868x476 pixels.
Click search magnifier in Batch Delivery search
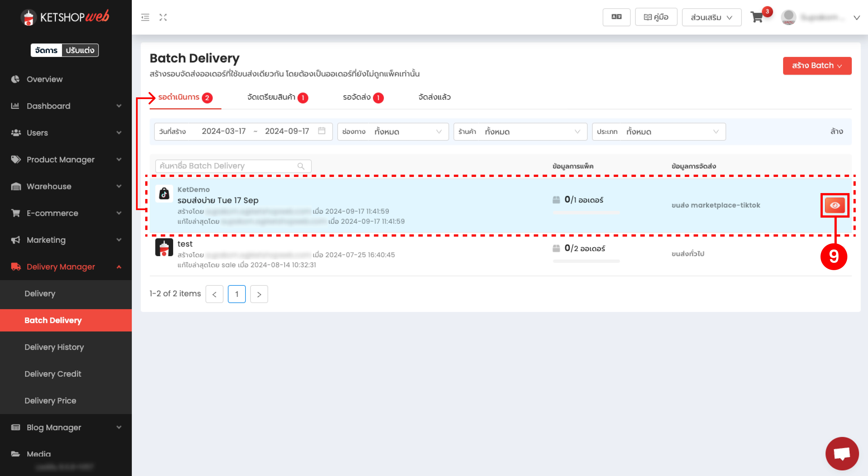pyautogui.click(x=301, y=166)
